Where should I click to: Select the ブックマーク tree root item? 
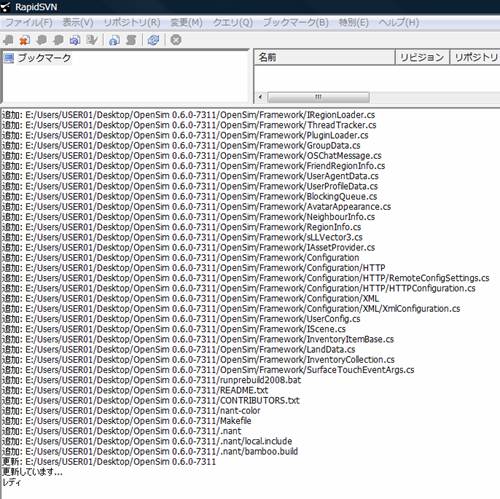[x=44, y=58]
